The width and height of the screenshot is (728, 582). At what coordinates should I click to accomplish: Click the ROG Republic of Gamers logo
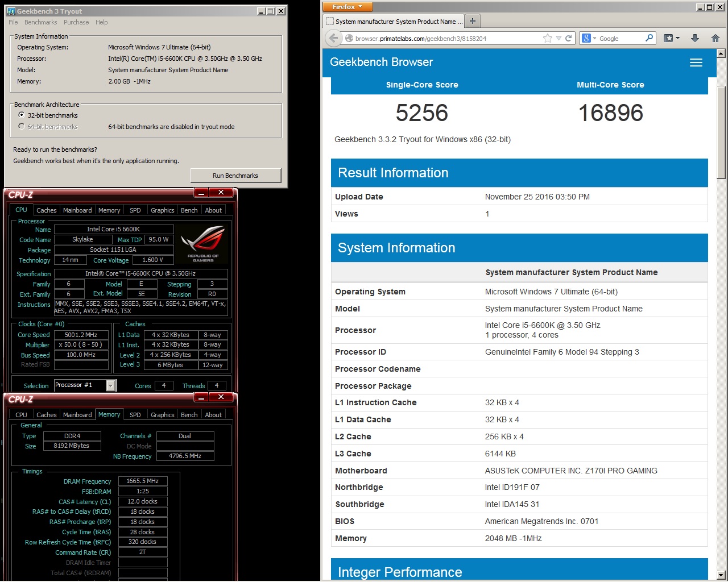click(203, 243)
